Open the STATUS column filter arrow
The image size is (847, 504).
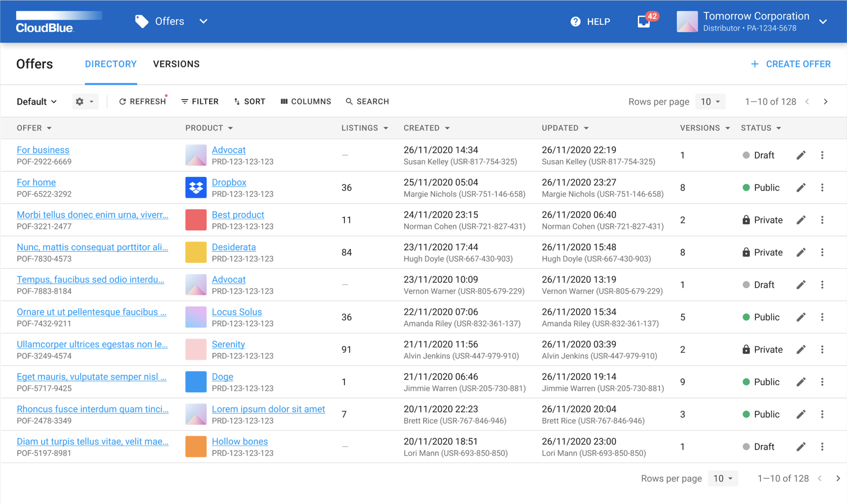pos(778,128)
